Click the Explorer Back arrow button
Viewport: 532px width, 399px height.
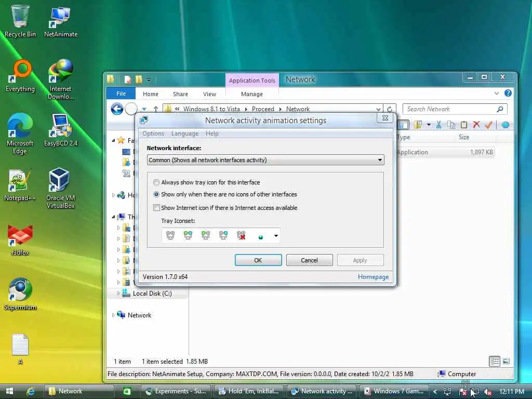tap(117, 109)
